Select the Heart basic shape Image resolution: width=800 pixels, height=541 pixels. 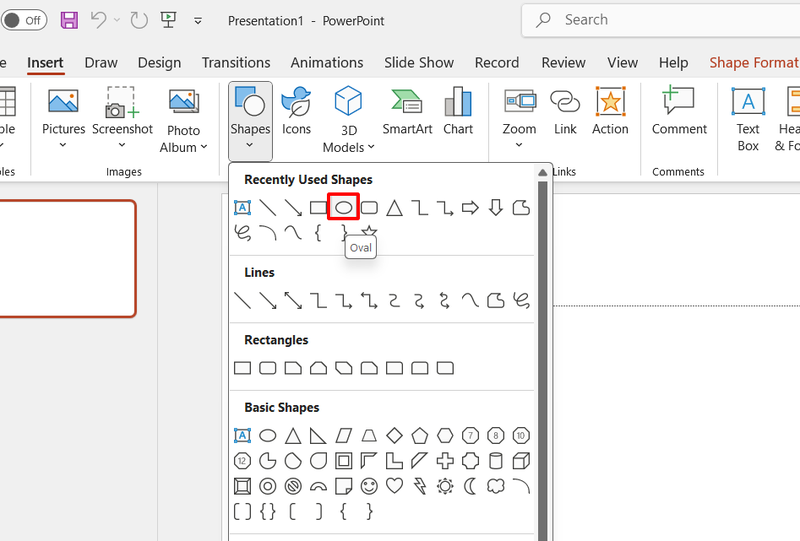(394, 486)
